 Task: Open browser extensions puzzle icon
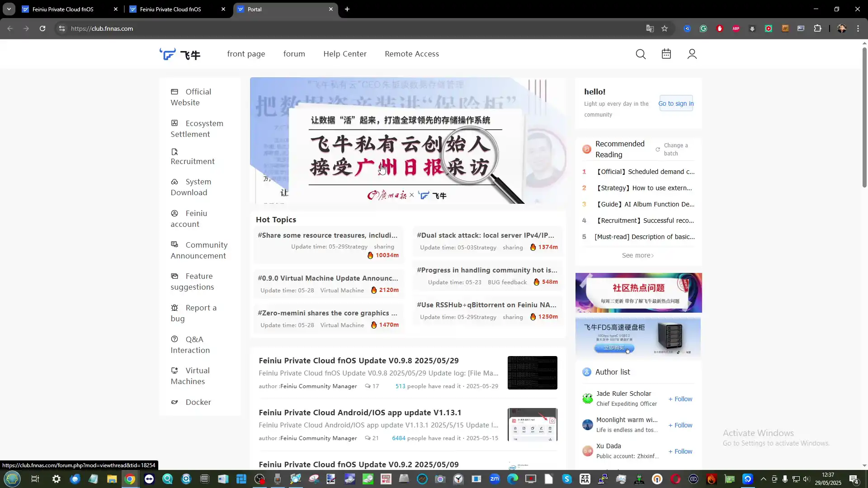coord(817,28)
